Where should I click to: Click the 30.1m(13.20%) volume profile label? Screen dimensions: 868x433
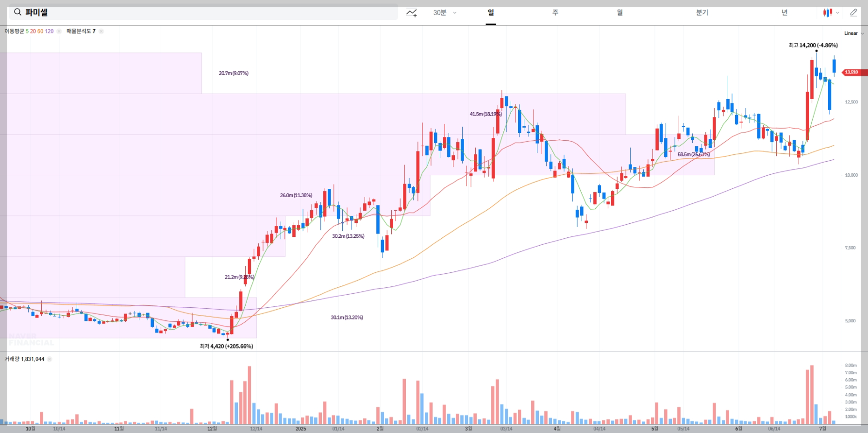pyautogui.click(x=347, y=317)
